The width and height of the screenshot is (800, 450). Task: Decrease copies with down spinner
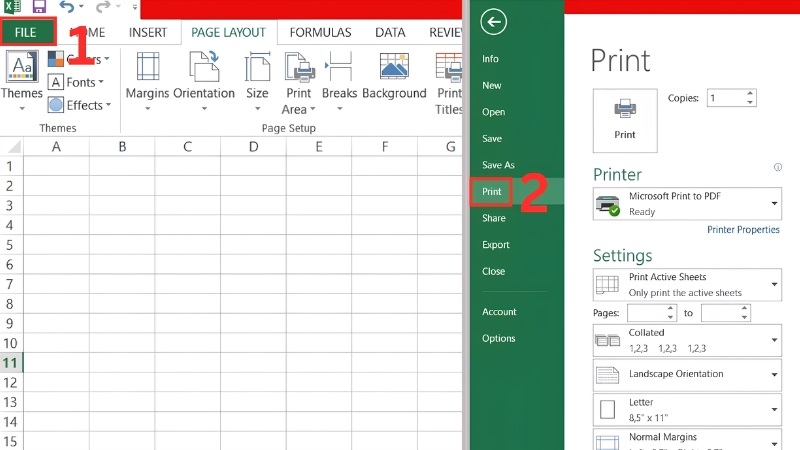pos(750,102)
